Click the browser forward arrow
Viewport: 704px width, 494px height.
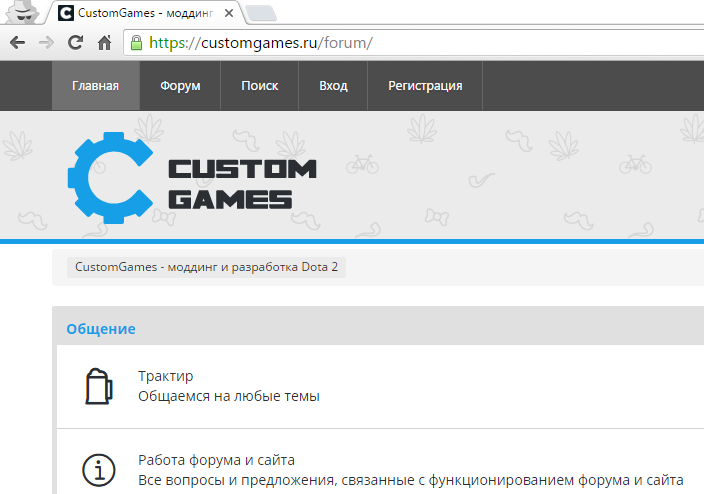tap(46, 43)
